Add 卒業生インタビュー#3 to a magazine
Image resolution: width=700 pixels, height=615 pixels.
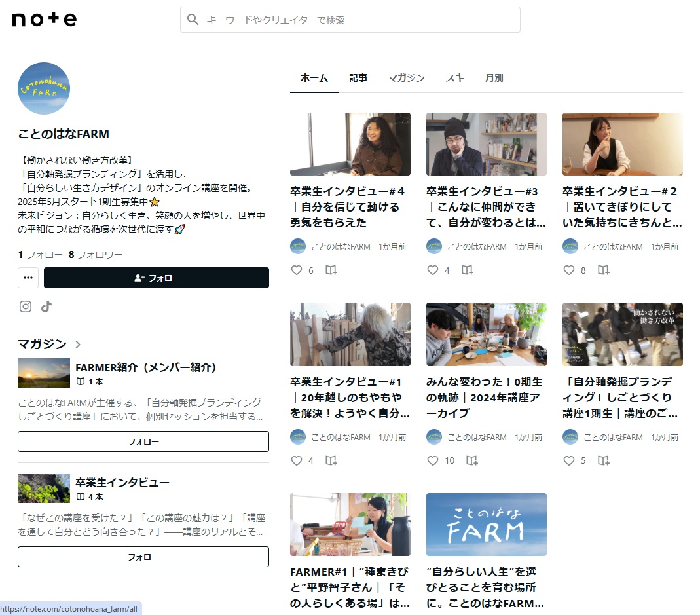[x=468, y=270]
